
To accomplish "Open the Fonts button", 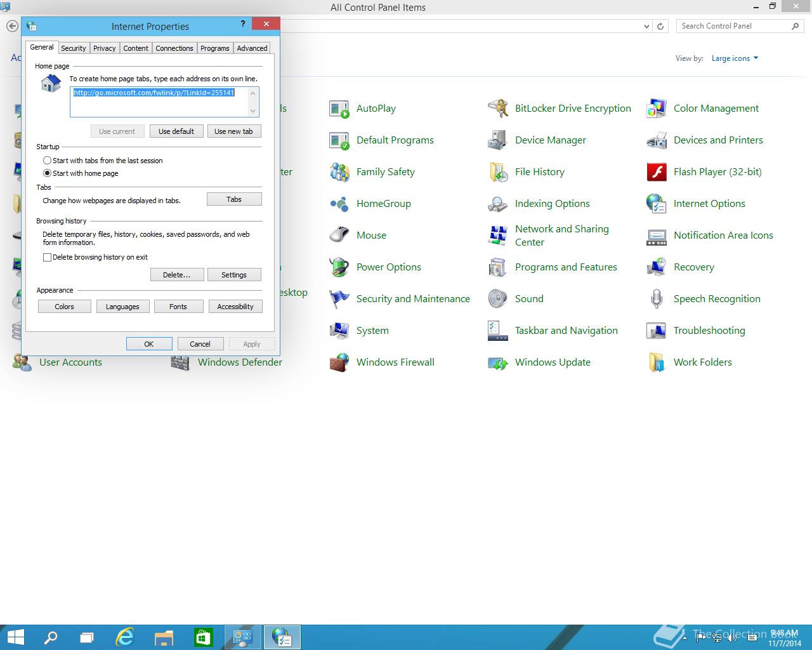I will 178,307.
